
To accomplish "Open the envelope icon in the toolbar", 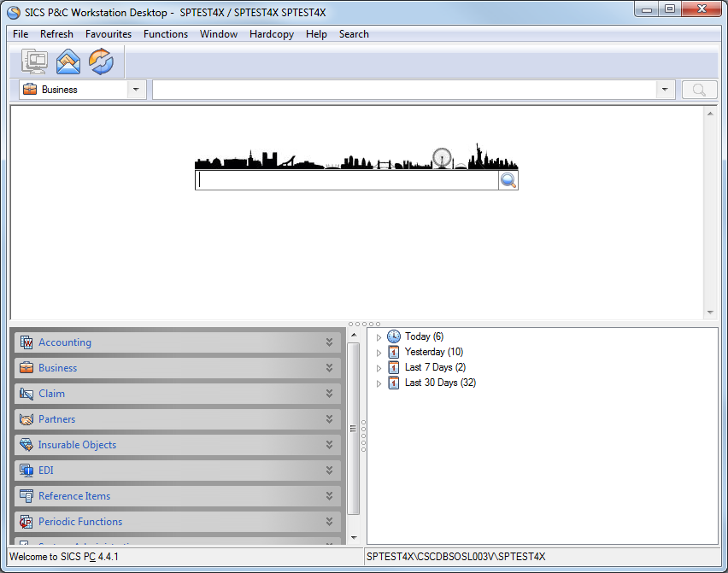I will [68, 61].
